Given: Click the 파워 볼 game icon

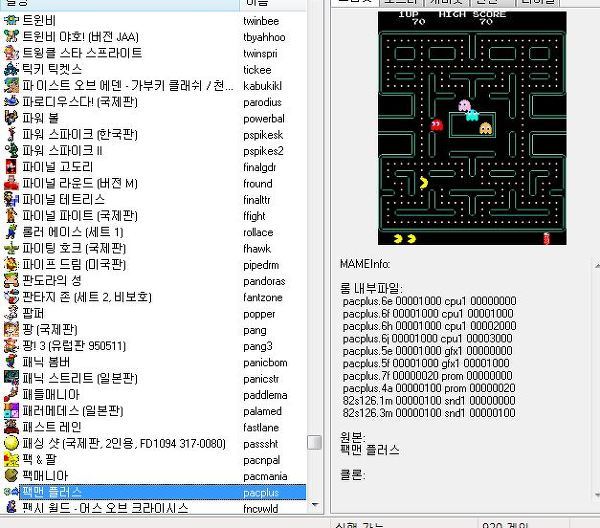Looking at the screenshot, I should click(x=11, y=118).
